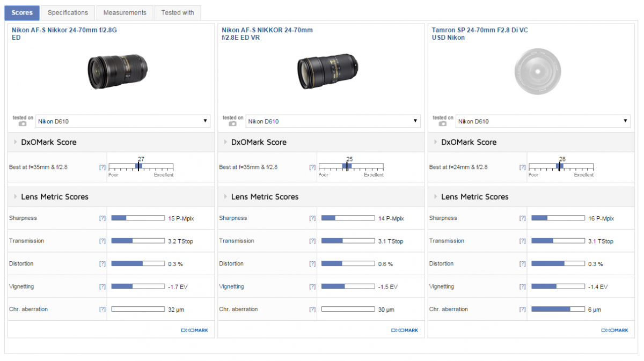Click the help icon beside Tamron Chr. aberration
644x361 pixels.
pos(522,310)
